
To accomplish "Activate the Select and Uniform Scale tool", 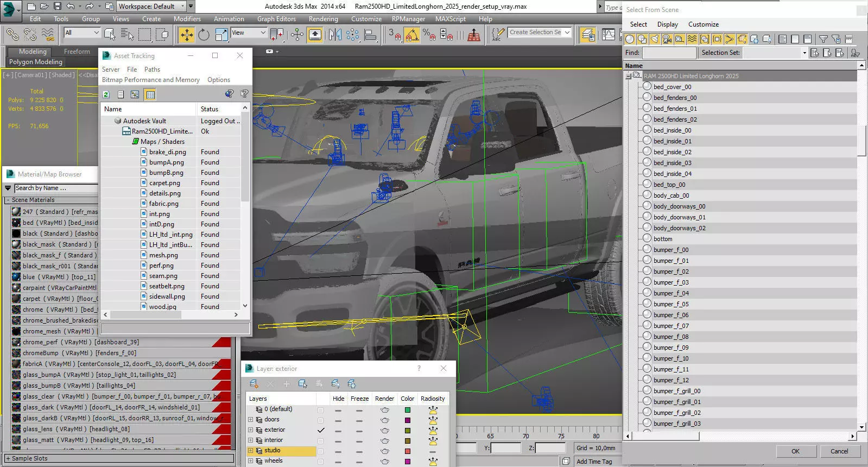I will [x=221, y=35].
